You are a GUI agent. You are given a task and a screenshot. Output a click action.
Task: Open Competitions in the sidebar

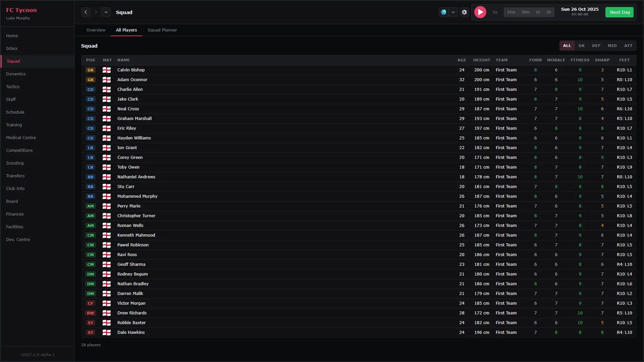click(37, 150)
